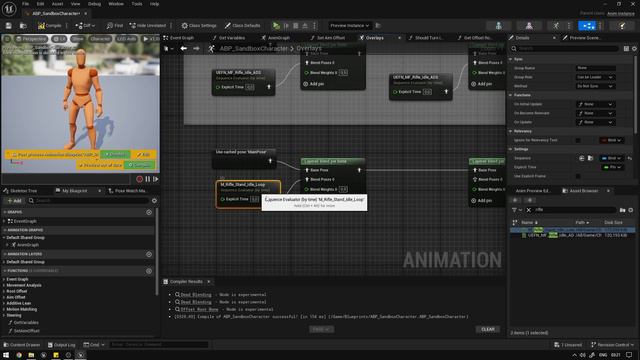The height and width of the screenshot is (360, 640).
Task: Select the highlighted Blueprint mode icon
Action: tap(587, 25)
